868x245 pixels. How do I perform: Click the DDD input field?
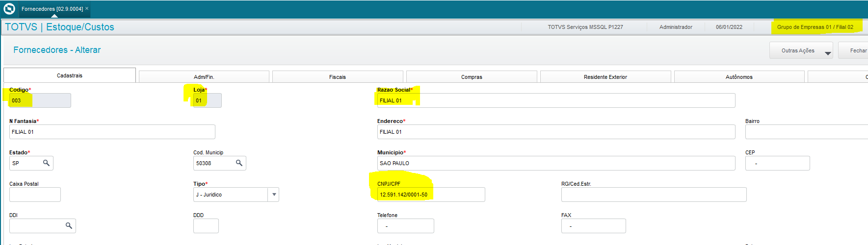pos(206,226)
